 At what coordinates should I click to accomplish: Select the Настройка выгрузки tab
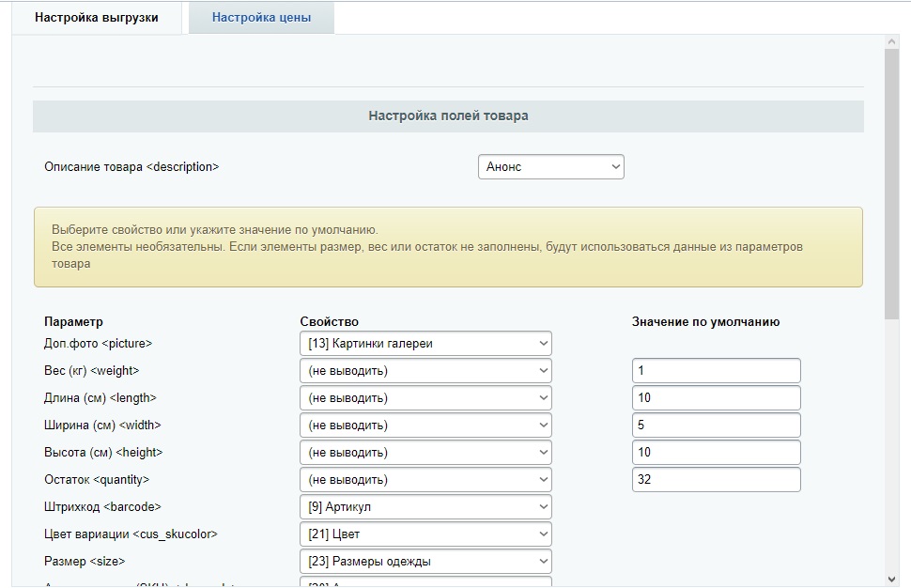pyautogui.click(x=97, y=18)
